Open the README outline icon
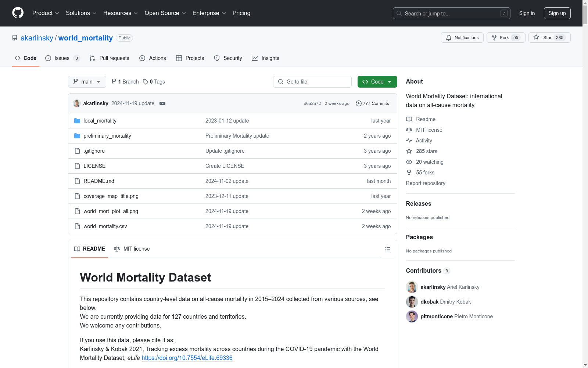Screen dimensions: 588x368 [x=387, y=249]
